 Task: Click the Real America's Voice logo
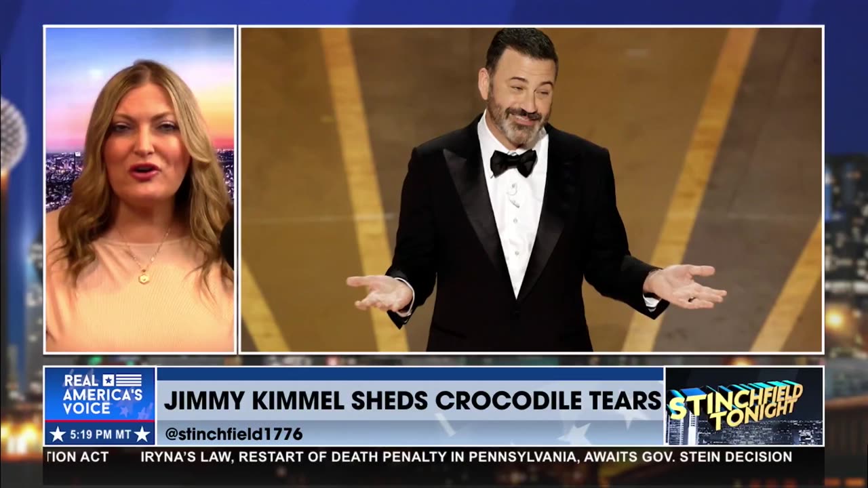(100, 394)
